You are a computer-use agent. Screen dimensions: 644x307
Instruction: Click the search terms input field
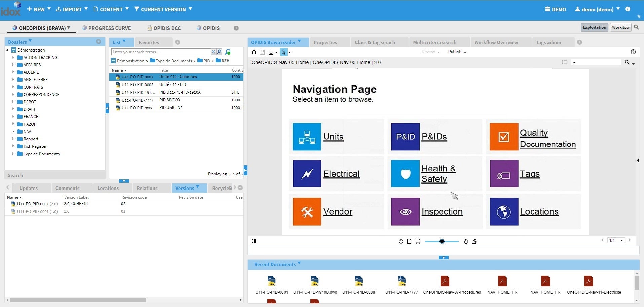pyautogui.click(x=161, y=52)
